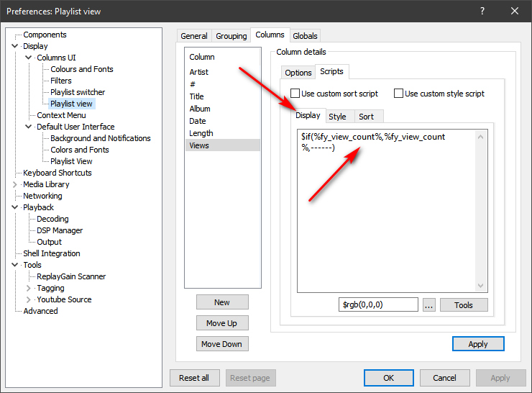This screenshot has height=393, width=532.
Task: Click the Tools button
Action: coord(464,305)
